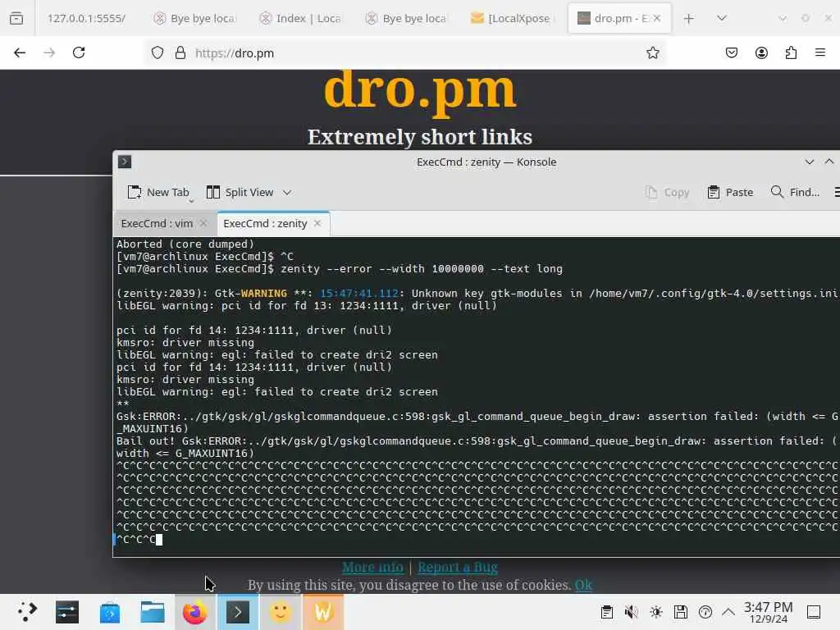This screenshot has height=630, width=840.
Task: Open the disk devices tray icon
Action: point(681,612)
